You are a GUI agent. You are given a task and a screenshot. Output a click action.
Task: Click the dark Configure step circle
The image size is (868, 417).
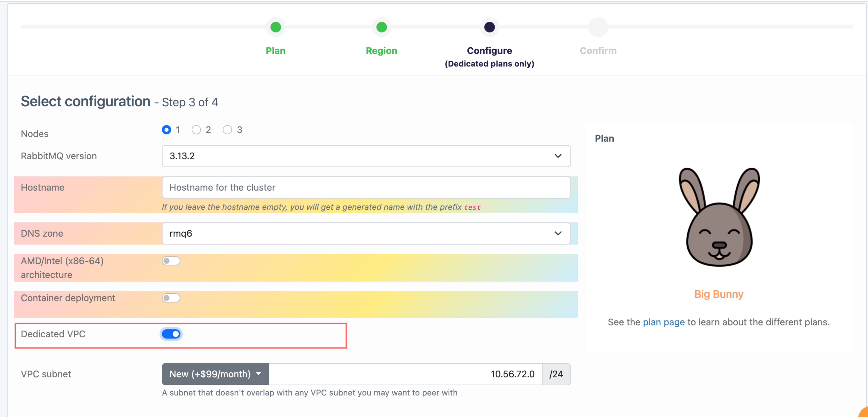point(489,27)
